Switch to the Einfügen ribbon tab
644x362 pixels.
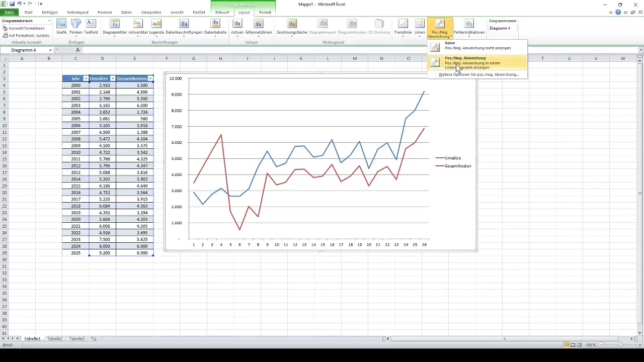point(50,12)
